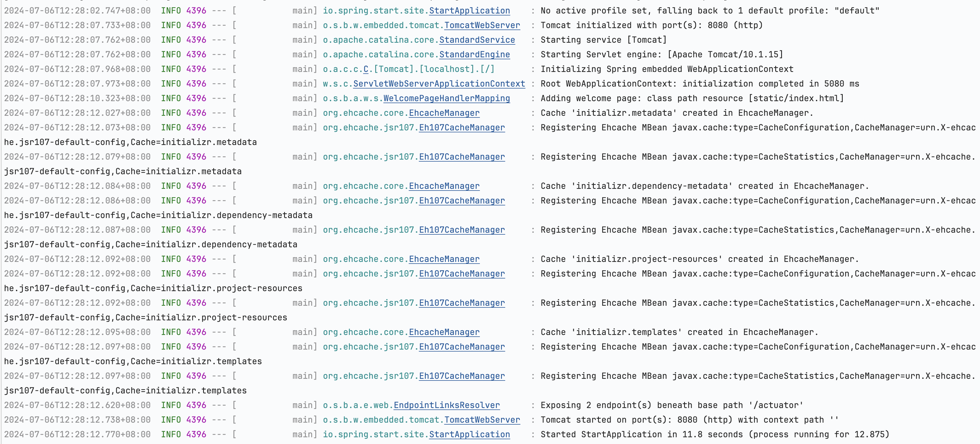Click Eh107CacheManager link at timestamp 12:28:12.079
The width and height of the screenshot is (980, 444).
pyautogui.click(x=462, y=157)
